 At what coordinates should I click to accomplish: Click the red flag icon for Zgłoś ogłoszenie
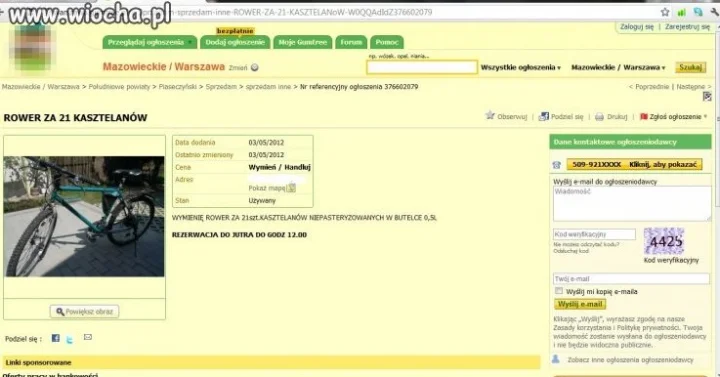[643, 117]
